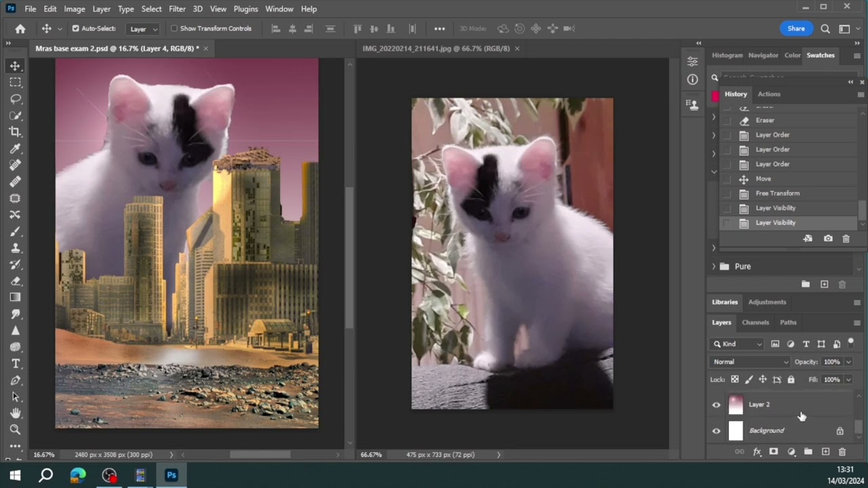Toggle lock all padlock icon
The height and width of the screenshot is (488, 868).
(x=791, y=380)
